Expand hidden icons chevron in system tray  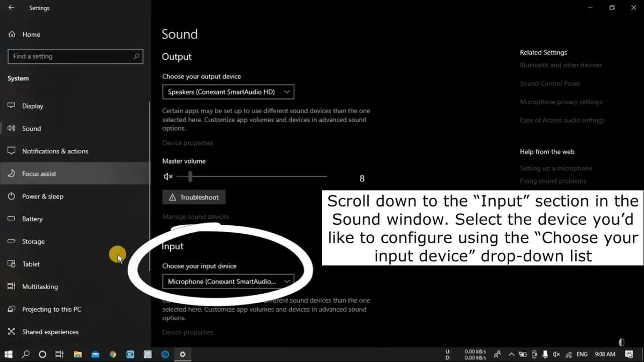(x=511, y=354)
